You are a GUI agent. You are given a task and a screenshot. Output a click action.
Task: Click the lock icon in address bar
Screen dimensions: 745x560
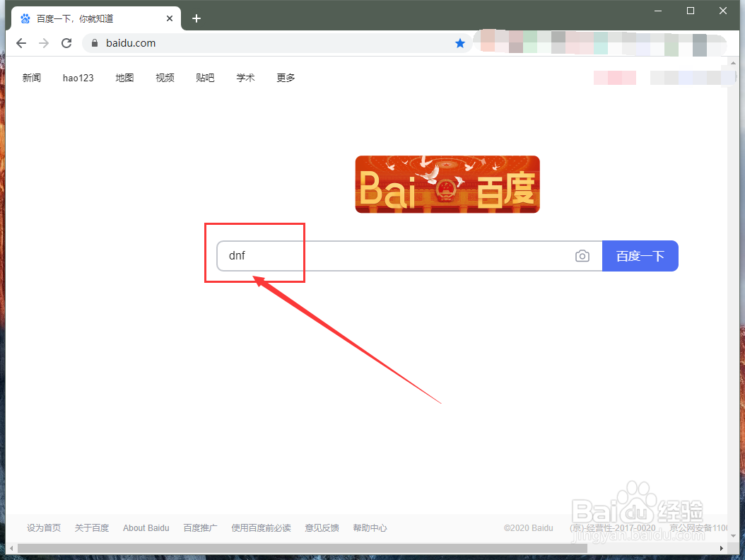95,43
